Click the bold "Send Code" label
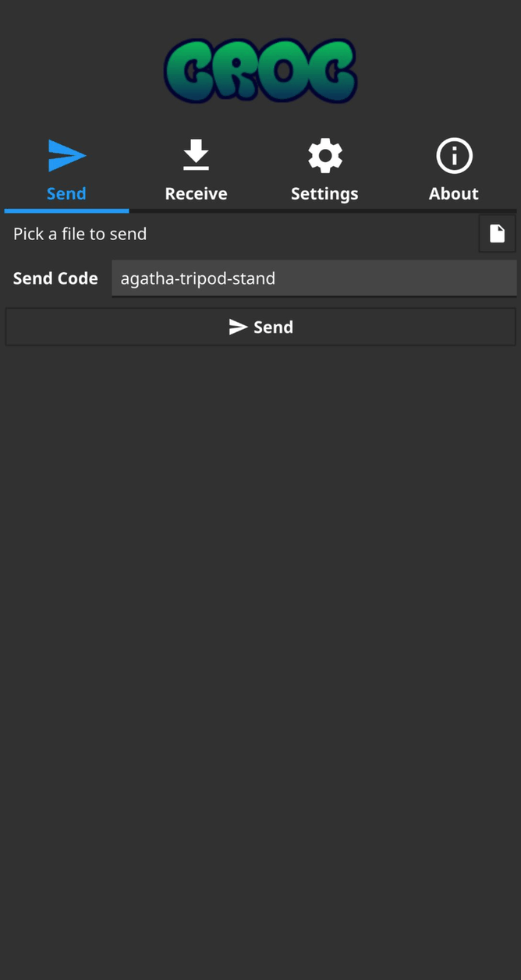The width and height of the screenshot is (521, 980). 55,278
